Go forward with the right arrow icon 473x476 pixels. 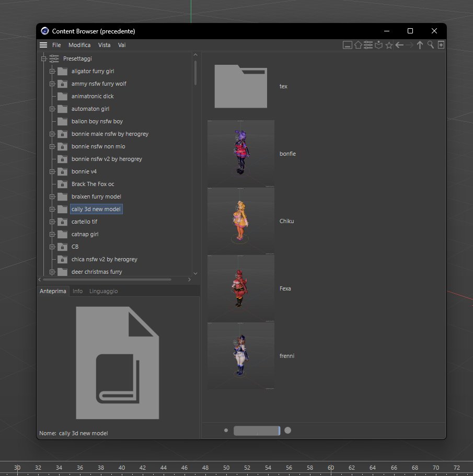pos(410,45)
